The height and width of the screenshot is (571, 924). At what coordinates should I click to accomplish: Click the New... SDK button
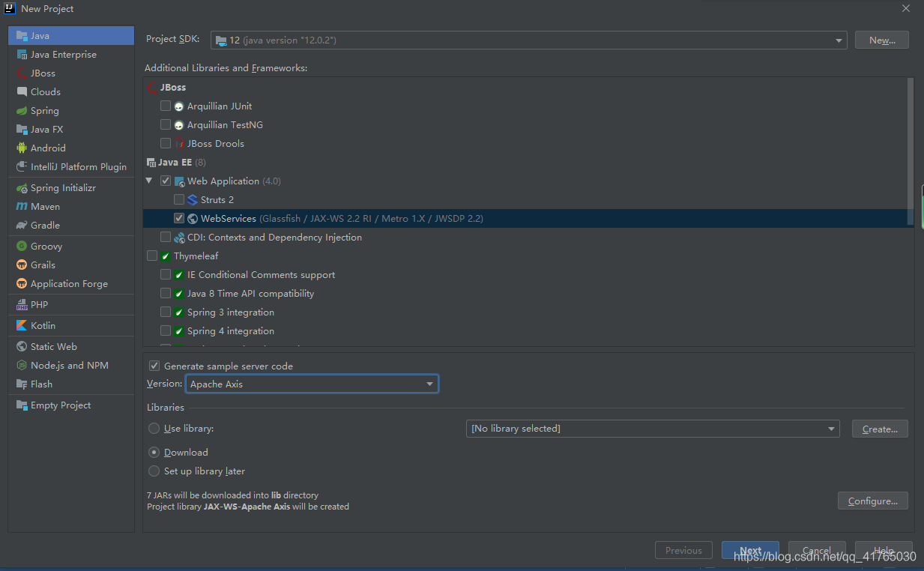coord(882,40)
